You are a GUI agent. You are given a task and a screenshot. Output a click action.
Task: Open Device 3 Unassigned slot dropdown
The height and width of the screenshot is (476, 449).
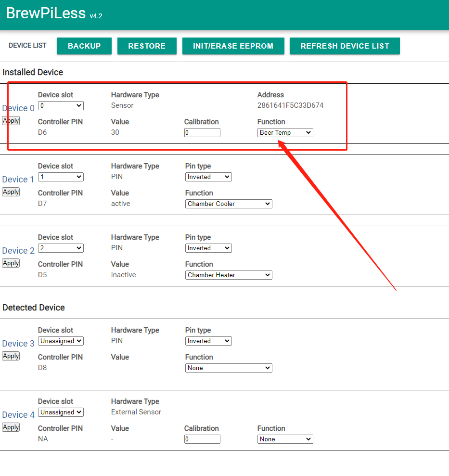(61, 341)
